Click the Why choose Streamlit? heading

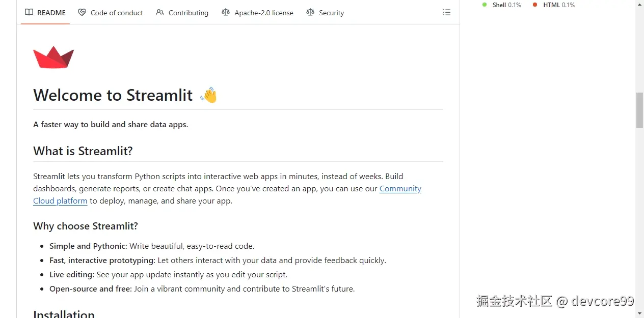click(86, 226)
